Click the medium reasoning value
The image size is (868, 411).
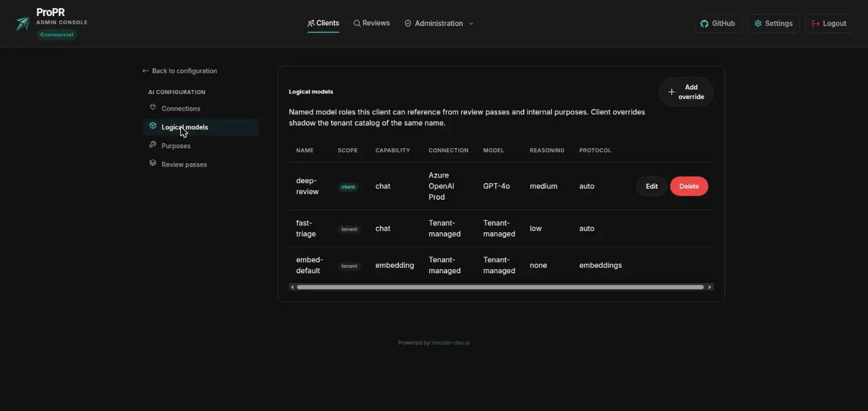click(543, 186)
